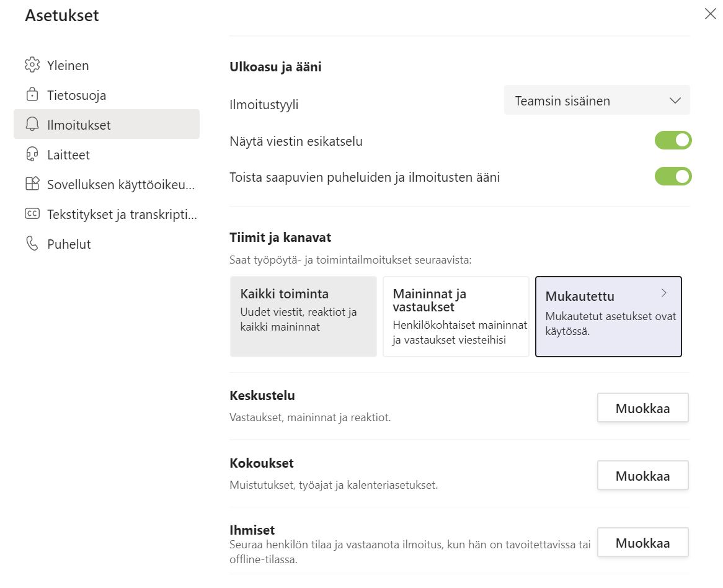
Task: Click Muokkaa button for Ihmiset
Action: click(x=642, y=542)
